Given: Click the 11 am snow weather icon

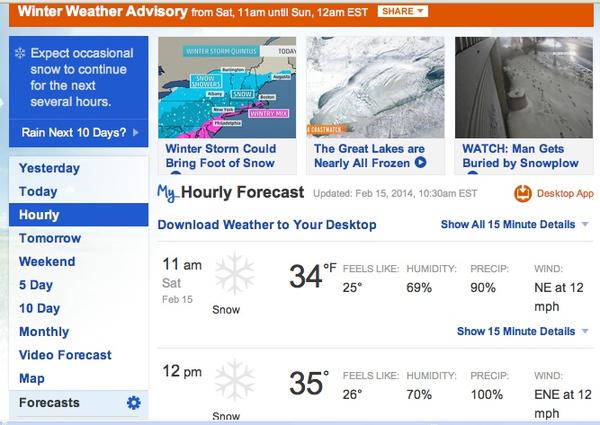Looking at the screenshot, I should (x=233, y=274).
